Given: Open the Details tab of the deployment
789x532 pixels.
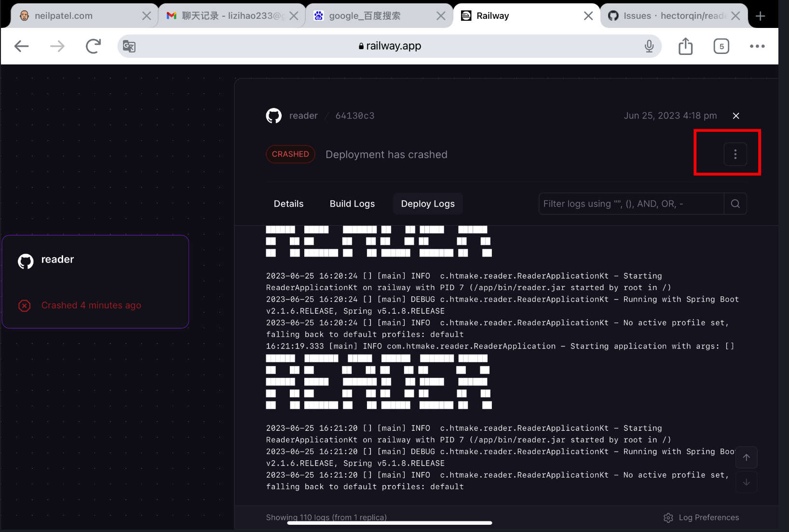Looking at the screenshot, I should [288, 203].
